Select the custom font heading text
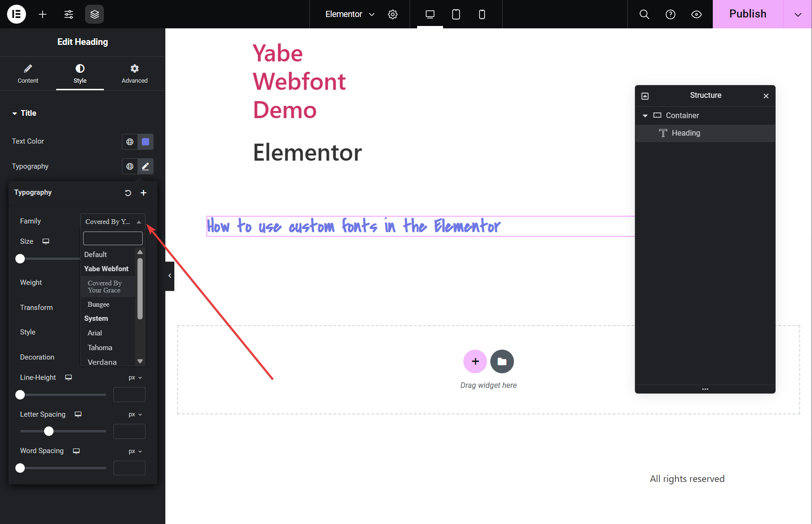 354,226
